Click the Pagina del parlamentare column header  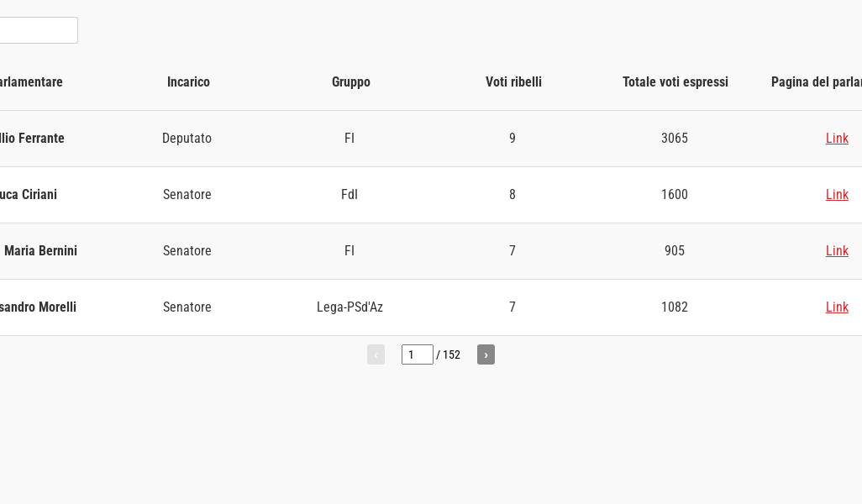tap(816, 82)
